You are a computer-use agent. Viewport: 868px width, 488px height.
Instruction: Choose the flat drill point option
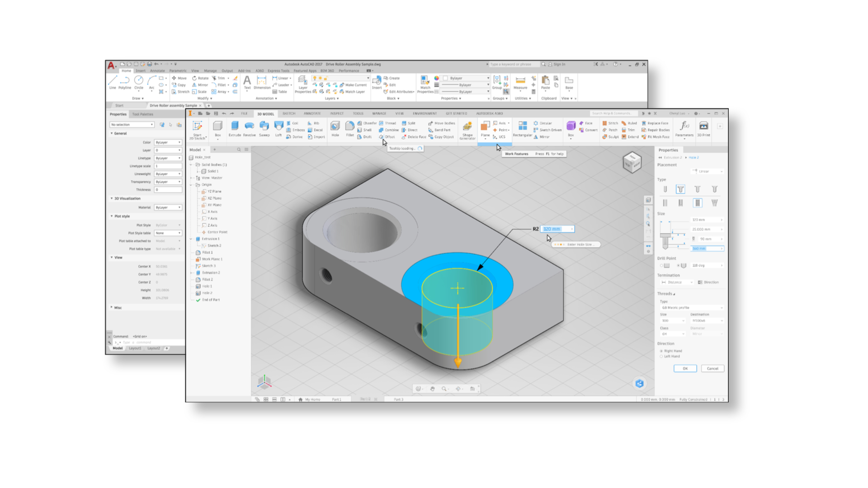[665, 266]
